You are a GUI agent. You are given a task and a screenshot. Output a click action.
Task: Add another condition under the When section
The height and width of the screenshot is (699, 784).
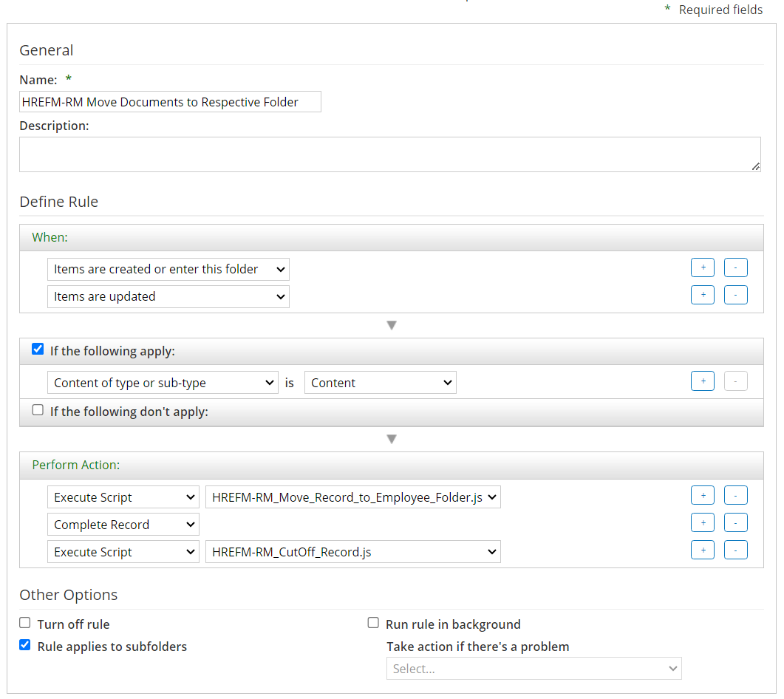pos(703,267)
